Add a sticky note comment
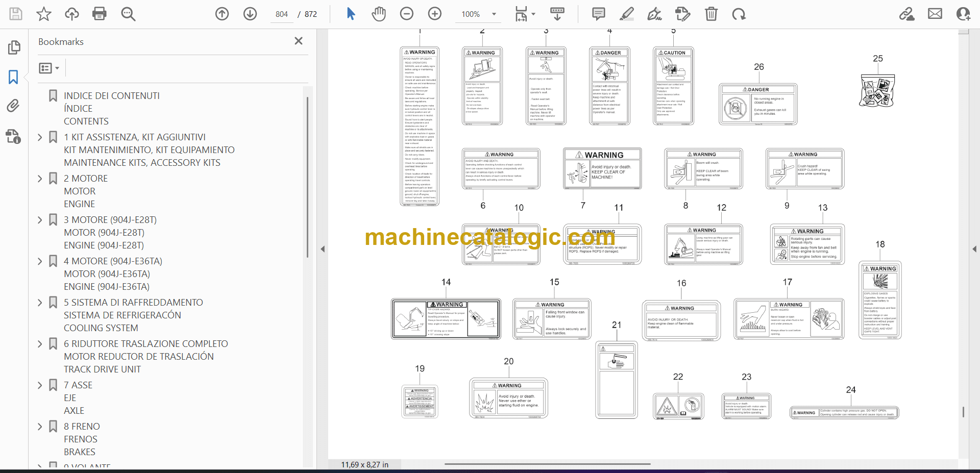The width and height of the screenshot is (980, 473). point(598,14)
